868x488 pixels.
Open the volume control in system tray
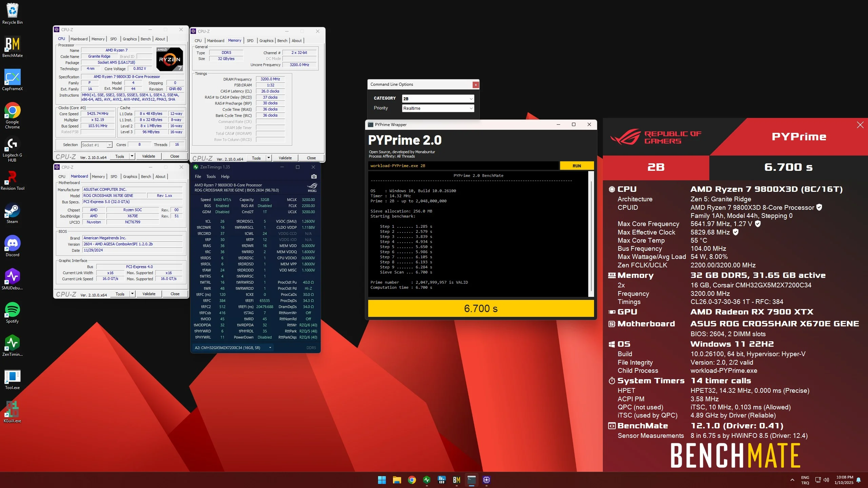coord(826,480)
